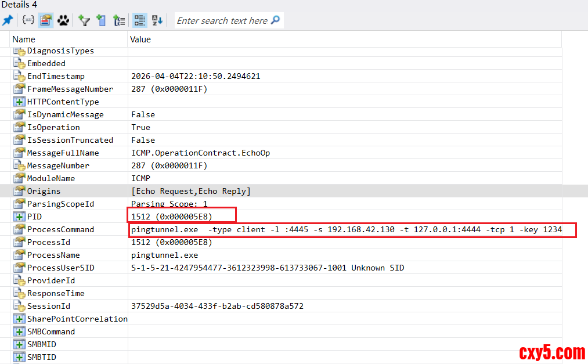The height and width of the screenshot is (364, 588).
Task: Click the Value column header
Action: 140,39
